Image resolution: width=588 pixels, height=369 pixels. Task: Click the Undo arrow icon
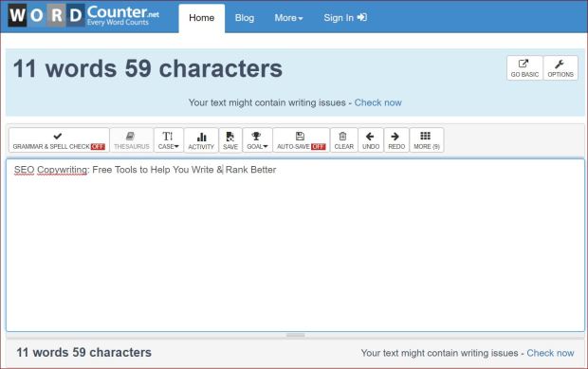pyautogui.click(x=370, y=137)
